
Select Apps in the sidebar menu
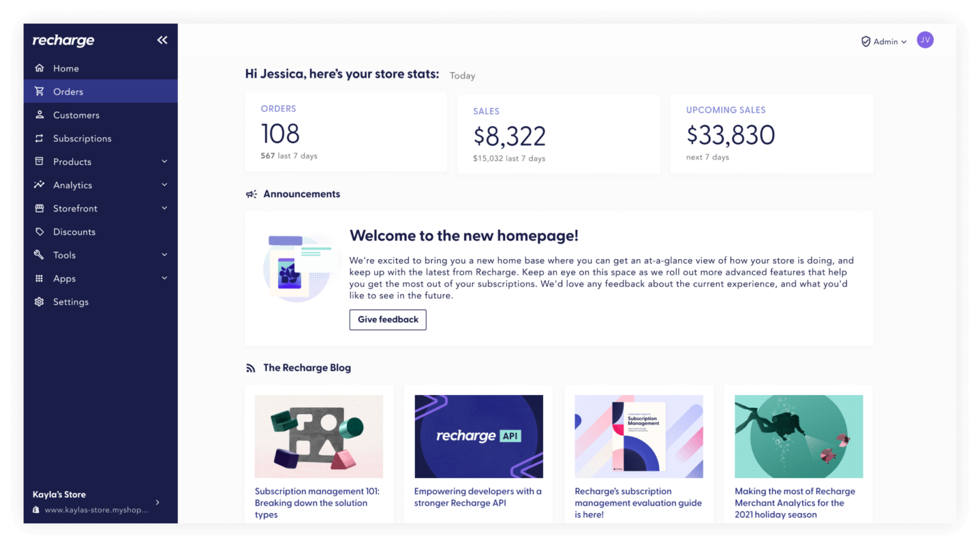click(64, 278)
